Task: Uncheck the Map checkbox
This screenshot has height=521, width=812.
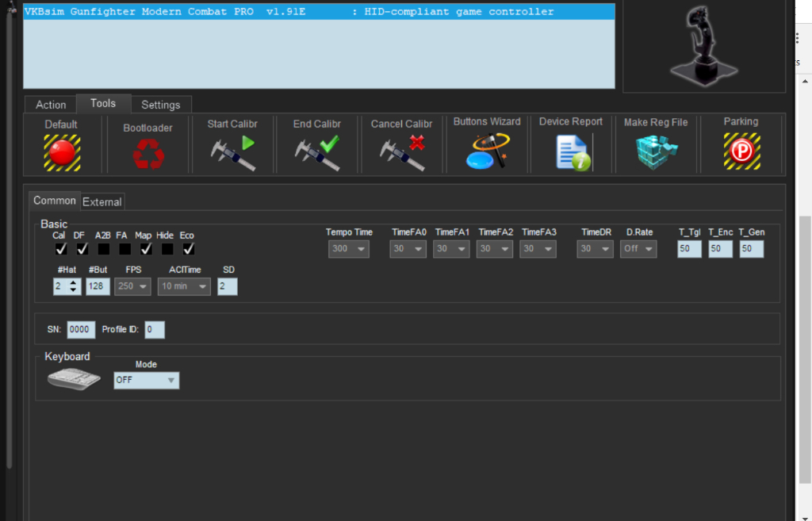Action: click(146, 249)
